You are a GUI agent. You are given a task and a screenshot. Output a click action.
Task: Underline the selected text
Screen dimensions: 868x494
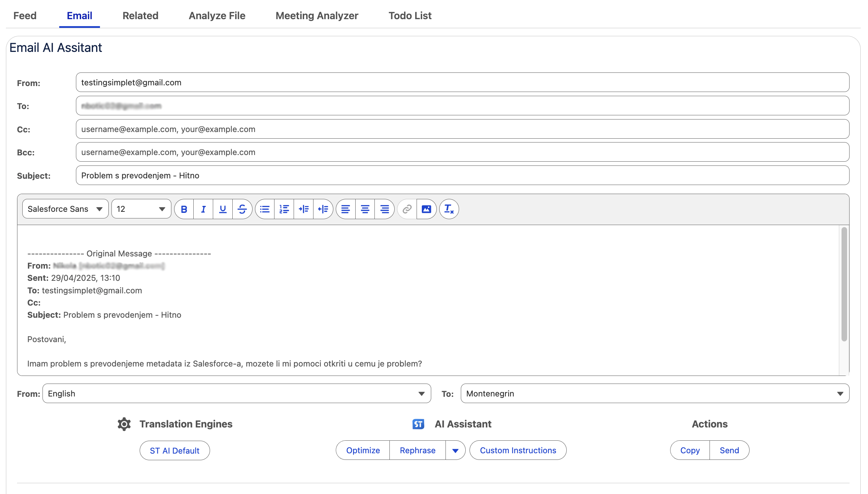tap(223, 209)
